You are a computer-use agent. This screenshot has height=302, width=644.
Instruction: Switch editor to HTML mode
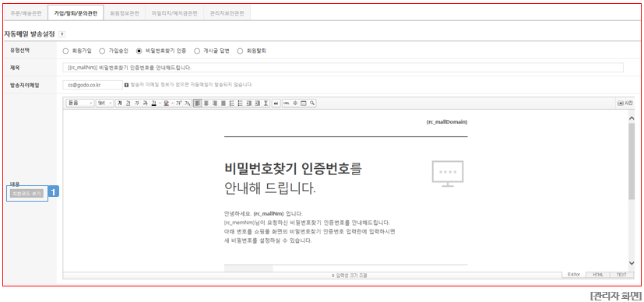[x=598, y=275]
